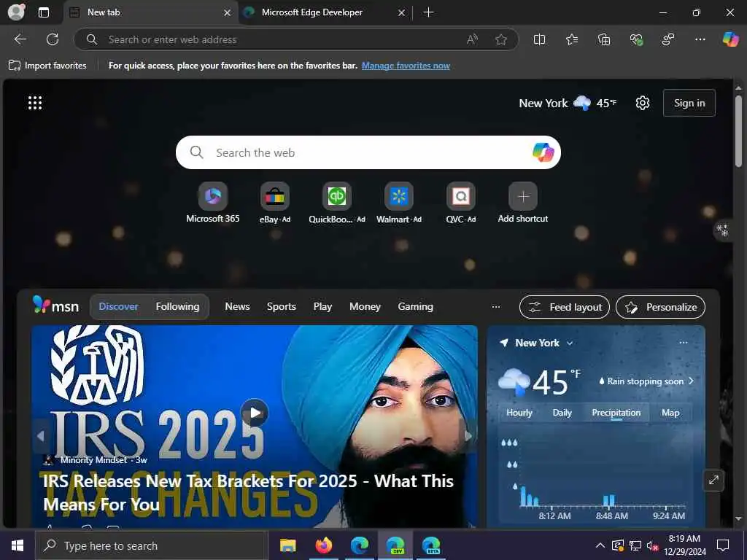The width and height of the screenshot is (747, 560).
Task: Open Walmart shortcut tile
Action: pos(399,203)
